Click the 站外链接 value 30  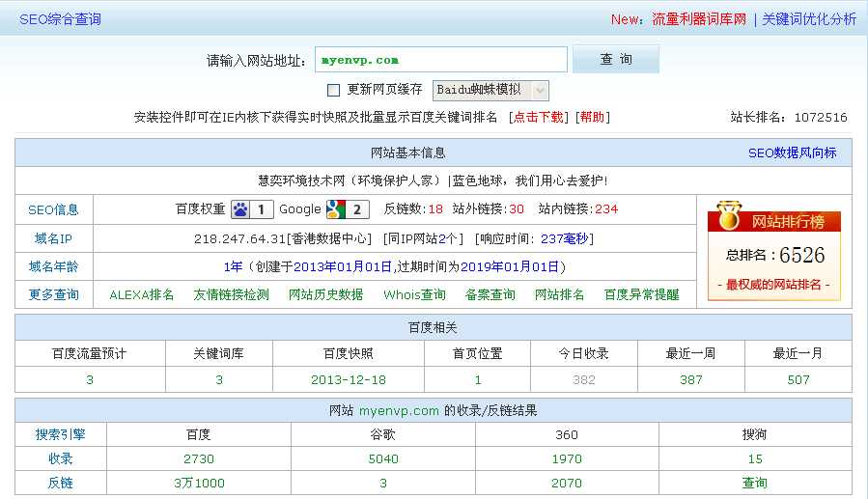[x=517, y=209]
